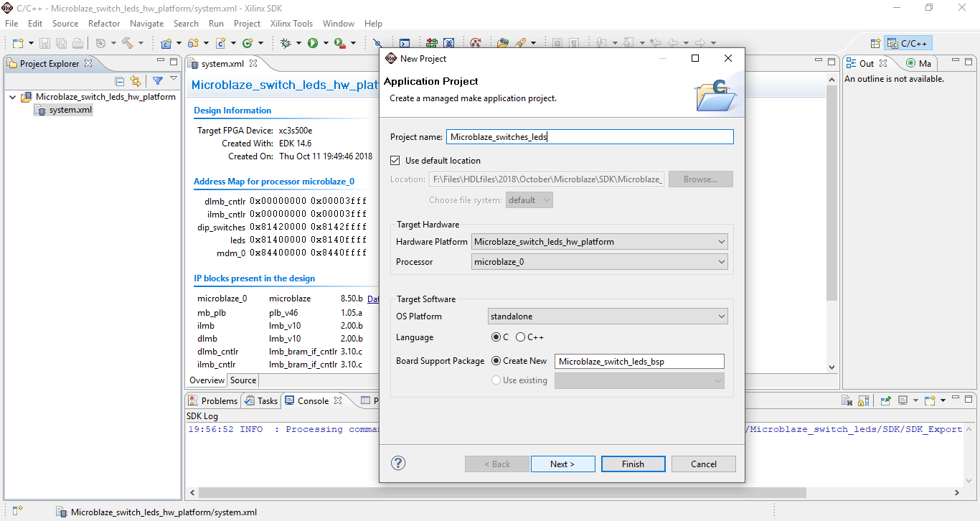Toggle Link with Editor in Project Explorer
980x521 pixels.
[x=135, y=81]
